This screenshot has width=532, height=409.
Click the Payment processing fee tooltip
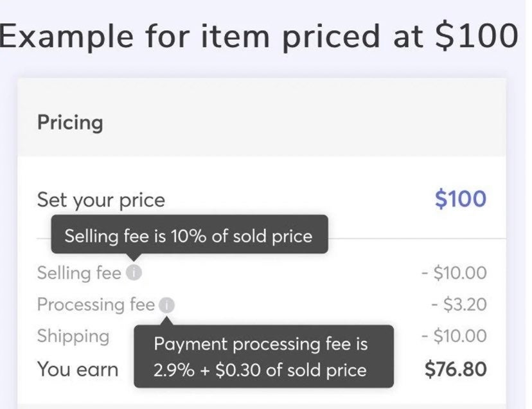click(x=264, y=356)
